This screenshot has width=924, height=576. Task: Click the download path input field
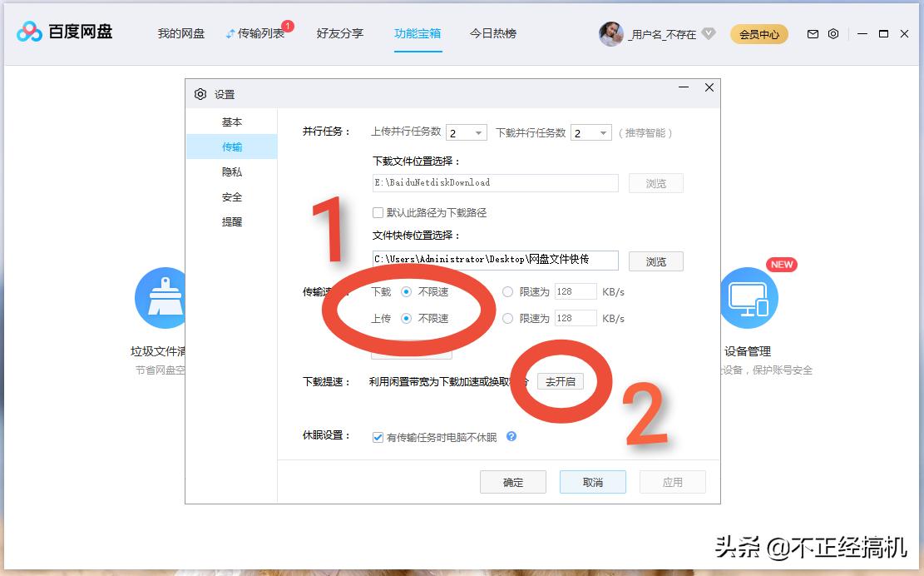click(495, 182)
